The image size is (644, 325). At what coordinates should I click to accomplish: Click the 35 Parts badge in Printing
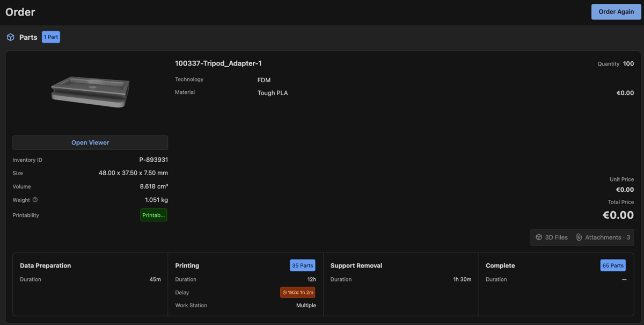tap(303, 265)
